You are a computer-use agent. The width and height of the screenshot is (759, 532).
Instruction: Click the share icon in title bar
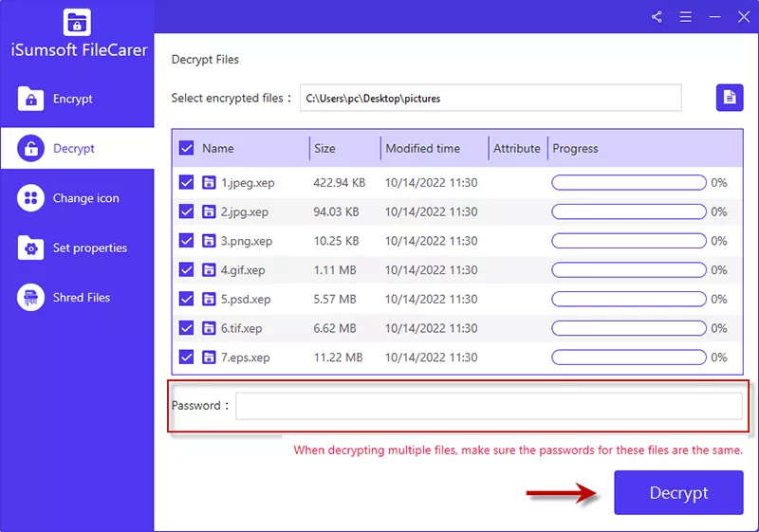pyautogui.click(x=657, y=17)
